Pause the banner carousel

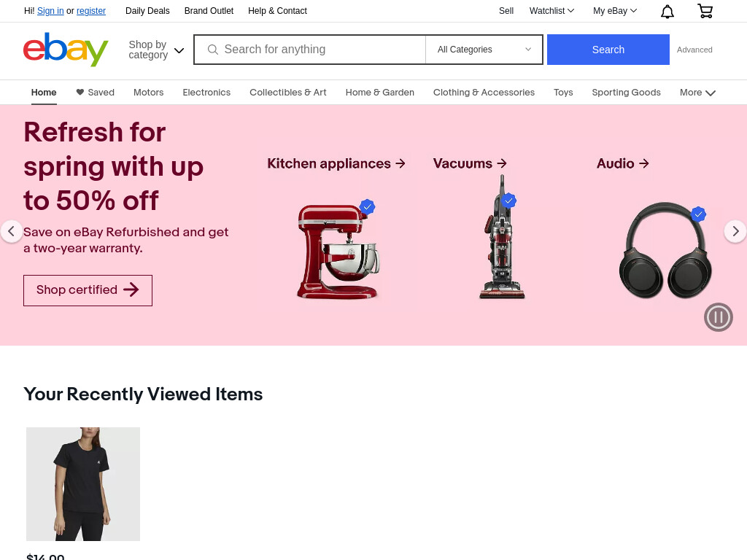point(718,317)
